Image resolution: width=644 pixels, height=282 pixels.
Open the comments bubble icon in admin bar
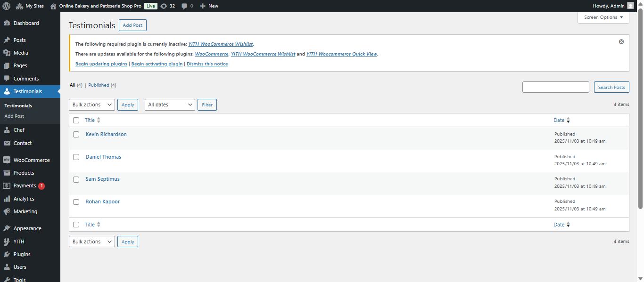click(x=184, y=6)
